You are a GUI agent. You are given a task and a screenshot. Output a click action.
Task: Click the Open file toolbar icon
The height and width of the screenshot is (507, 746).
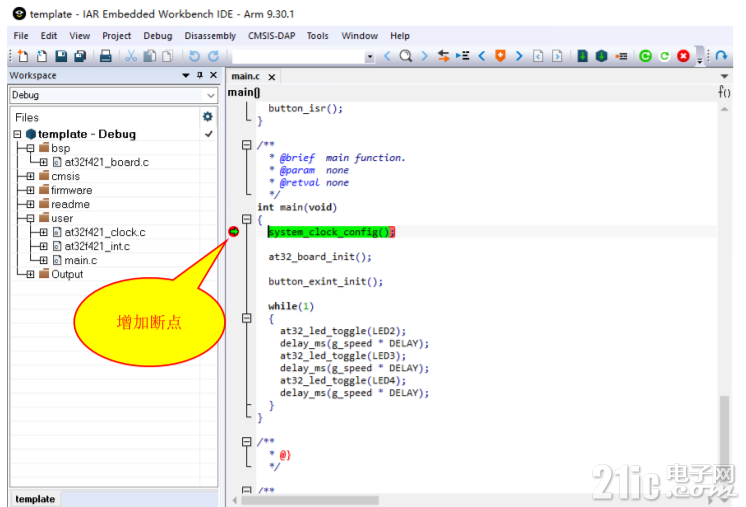(42, 56)
